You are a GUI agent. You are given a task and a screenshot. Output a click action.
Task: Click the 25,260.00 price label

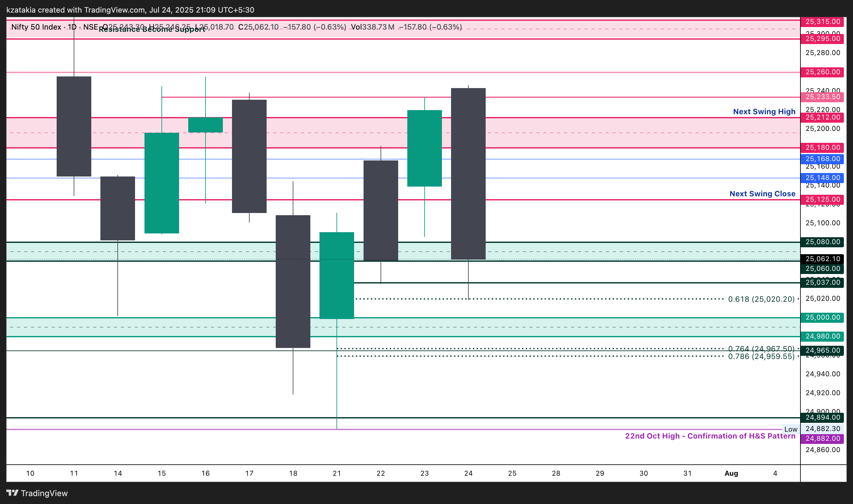pyautogui.click(x=822, y=72)
